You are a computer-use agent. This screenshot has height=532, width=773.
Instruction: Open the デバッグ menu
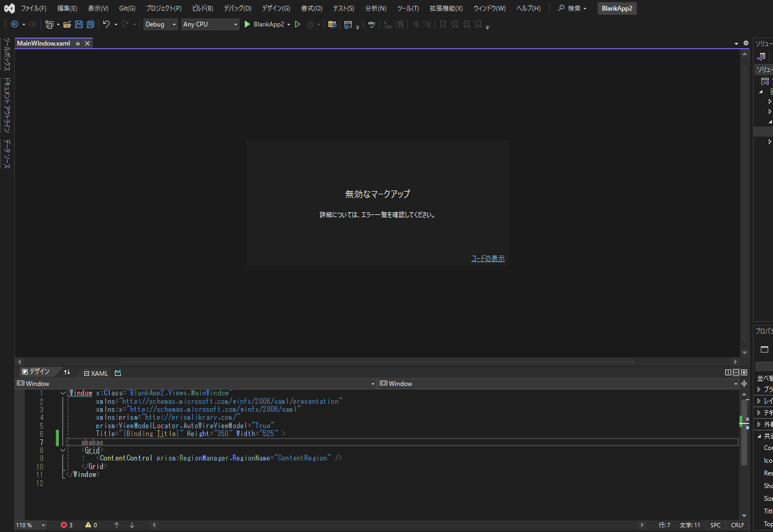click(236, 8)
